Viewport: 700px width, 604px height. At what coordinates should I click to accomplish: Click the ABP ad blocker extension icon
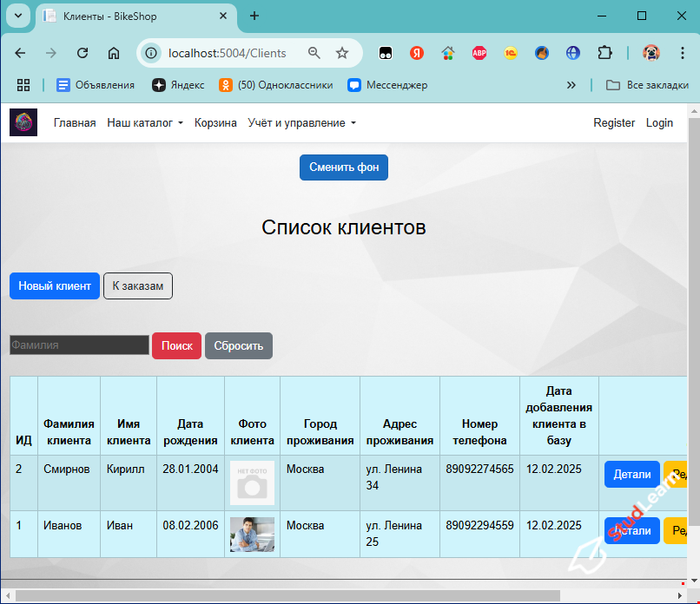click(x=479, y=53)
